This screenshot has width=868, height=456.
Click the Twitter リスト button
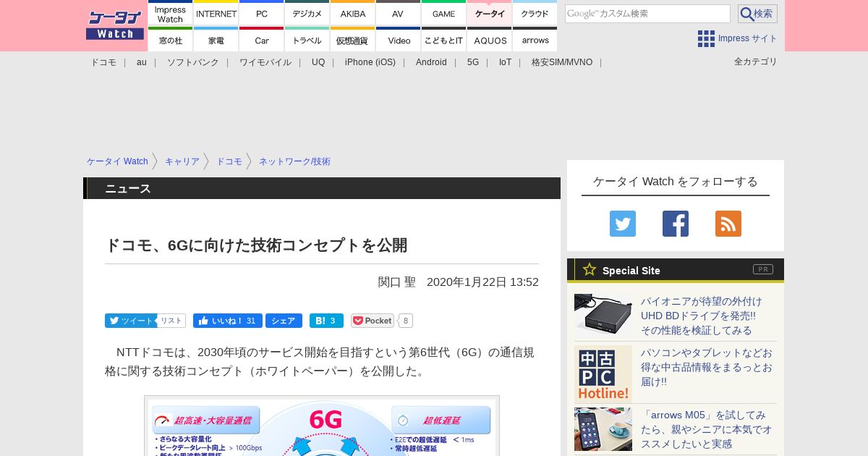[171, 321]
